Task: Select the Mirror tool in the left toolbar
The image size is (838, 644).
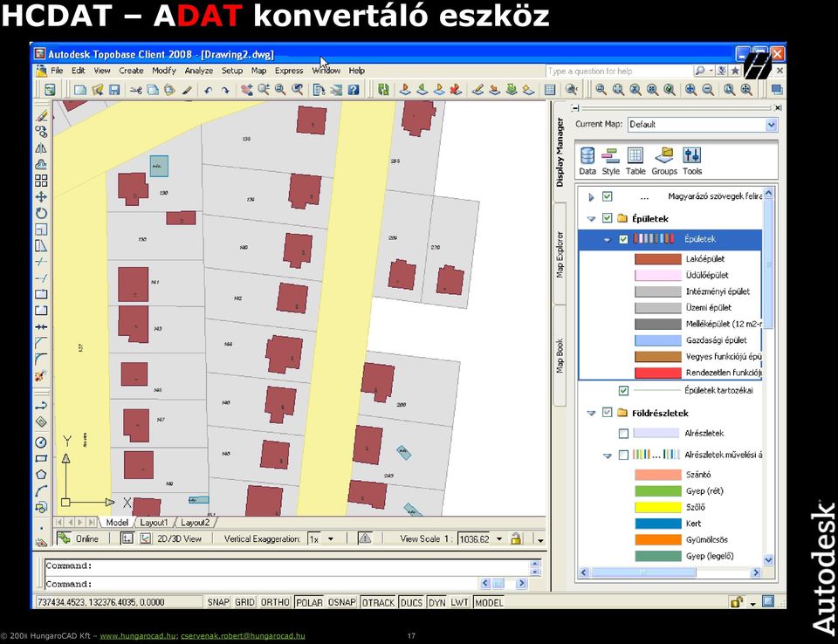Action: pyautogui.click(x=41, y=148)
